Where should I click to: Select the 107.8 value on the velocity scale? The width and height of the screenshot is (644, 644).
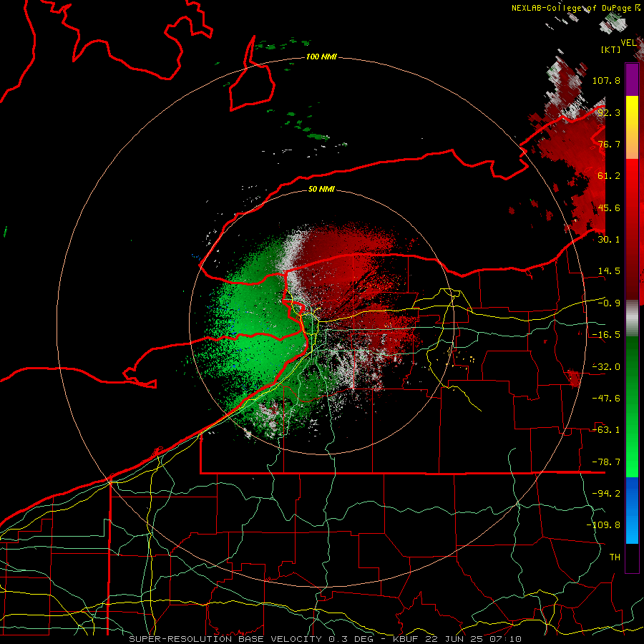606,80
